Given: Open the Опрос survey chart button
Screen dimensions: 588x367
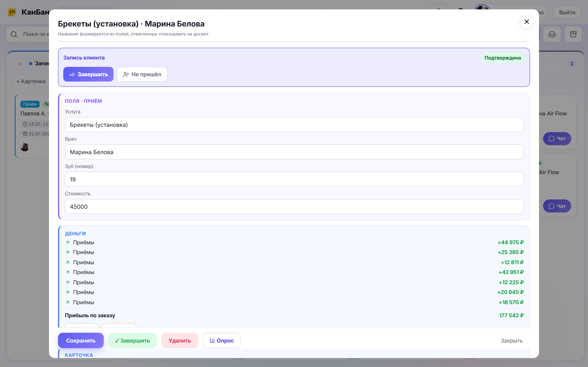Looking at the screenshot, I should click(x=222, y=340).
